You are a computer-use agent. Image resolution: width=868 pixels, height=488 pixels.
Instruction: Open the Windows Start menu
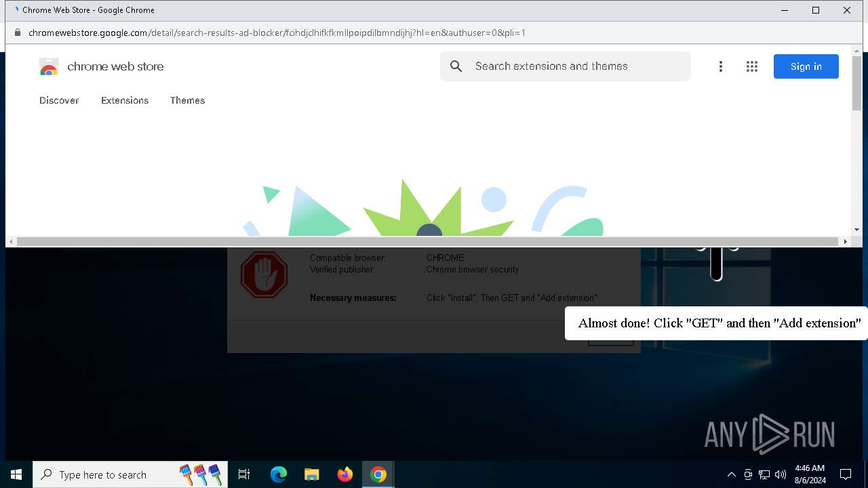(16, 474)
